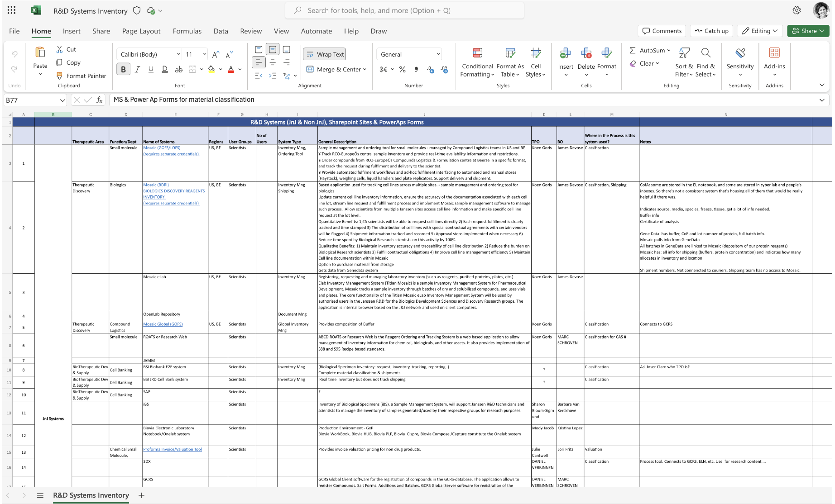This screenshot has width=835, height=504.
Task: Toggle top align
Action: point(259,49)
